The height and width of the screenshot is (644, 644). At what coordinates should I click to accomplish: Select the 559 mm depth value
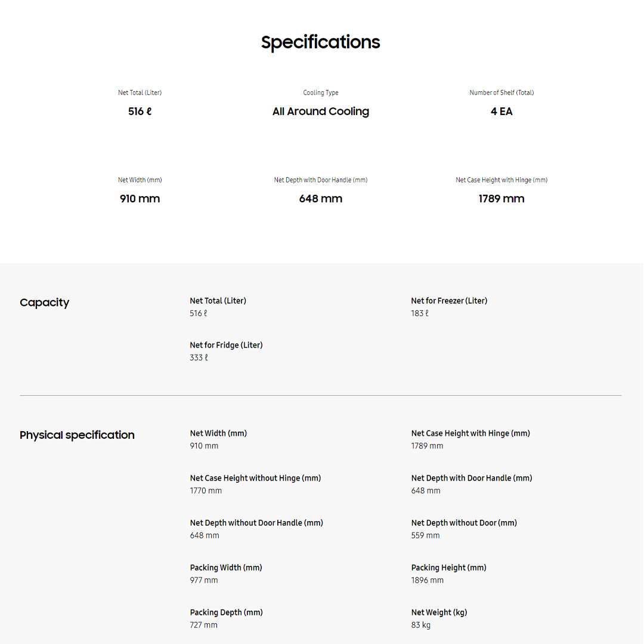pos(425,535)
